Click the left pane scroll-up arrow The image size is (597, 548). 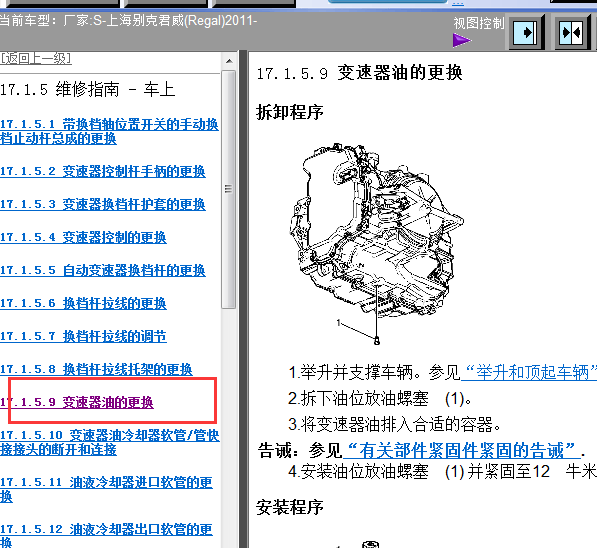[x=229, y=61]
